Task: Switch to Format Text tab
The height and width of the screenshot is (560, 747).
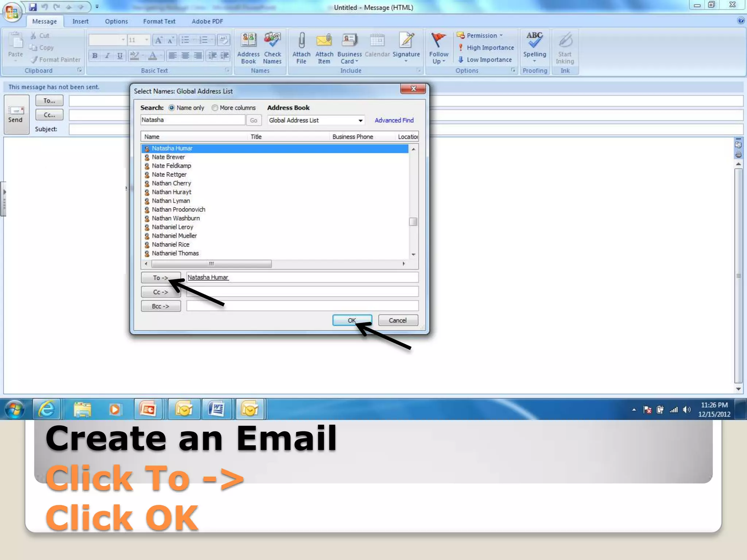Action: coord(159,21)
